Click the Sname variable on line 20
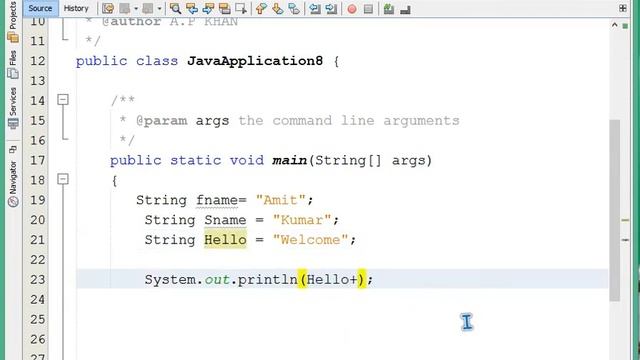 pyautogui.click(x=225, y=220)
